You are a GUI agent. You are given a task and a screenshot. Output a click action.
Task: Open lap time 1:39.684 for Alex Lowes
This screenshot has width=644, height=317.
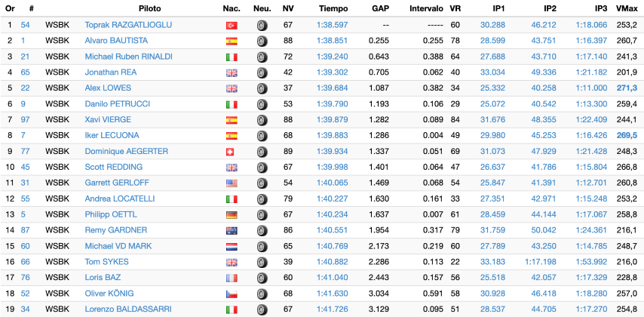[332, 88]
